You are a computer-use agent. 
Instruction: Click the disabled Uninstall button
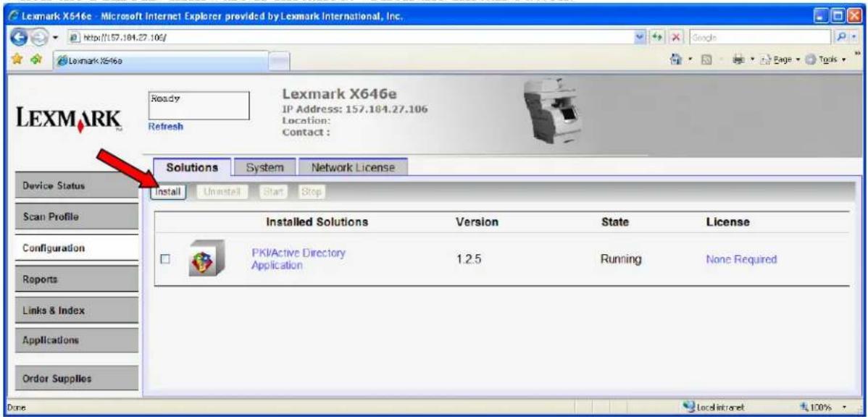click(221, 192)
